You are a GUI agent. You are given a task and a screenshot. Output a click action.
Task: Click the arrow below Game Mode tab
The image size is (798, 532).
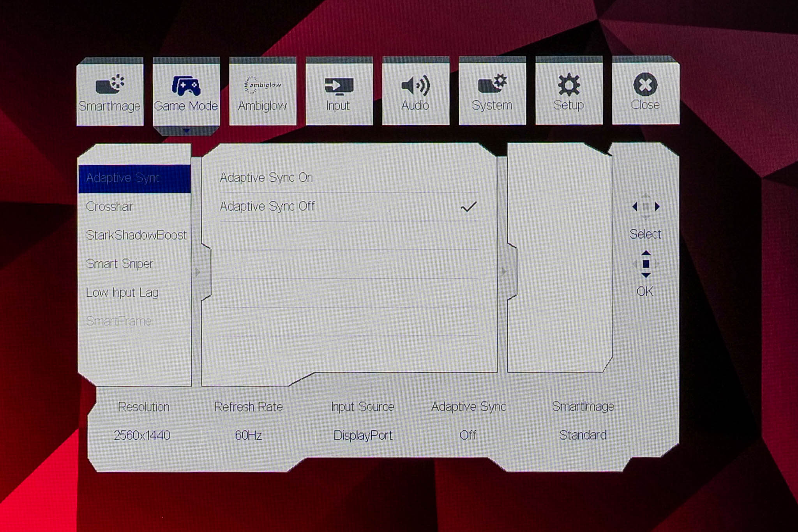pos(186,131)
